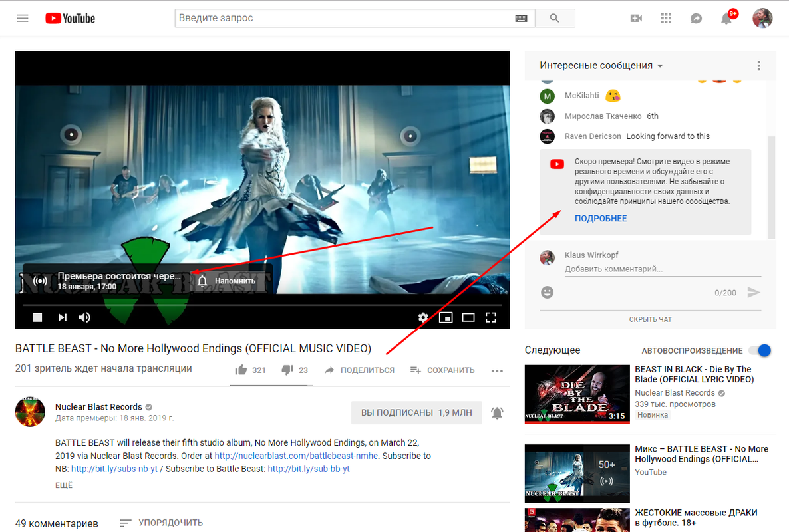Expand the chat filter dropdown "Интересные сообщения"
The height and width of the screenshot is (532, 789).
601,66
